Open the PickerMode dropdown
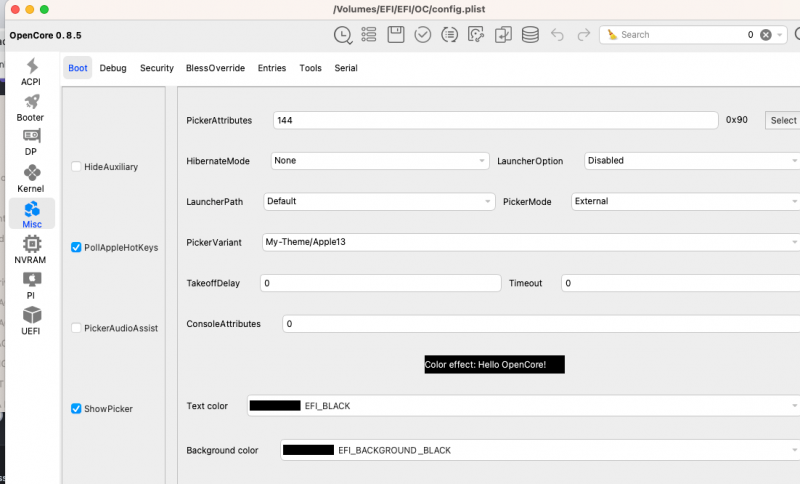The height and width of the screenshot is (484, 800). pos(685,201)
